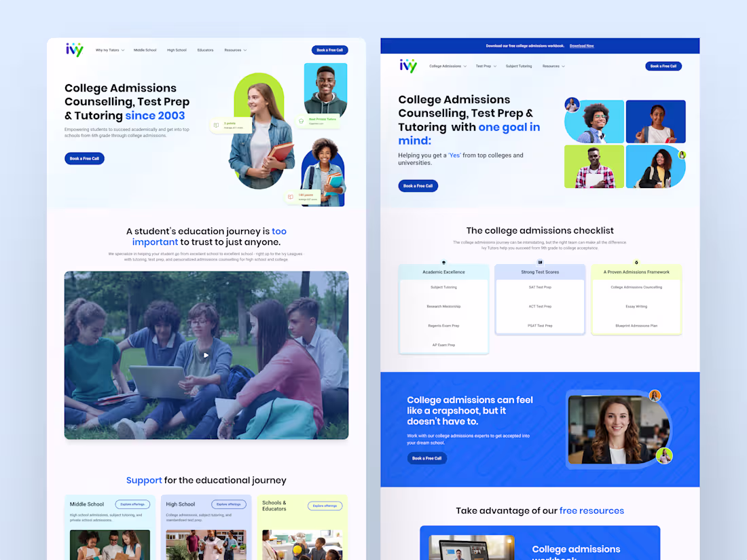Viewport: 747px width, 560px height.
Task: Select Blueprint Admissions Plan in the checklist
Action: 636,326
